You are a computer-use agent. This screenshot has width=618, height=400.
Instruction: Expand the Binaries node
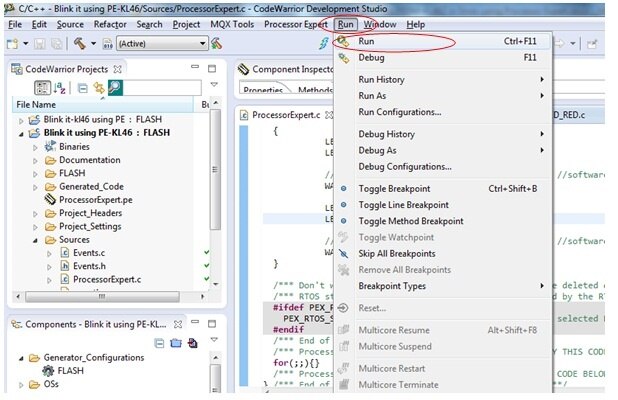coord(35,147)
